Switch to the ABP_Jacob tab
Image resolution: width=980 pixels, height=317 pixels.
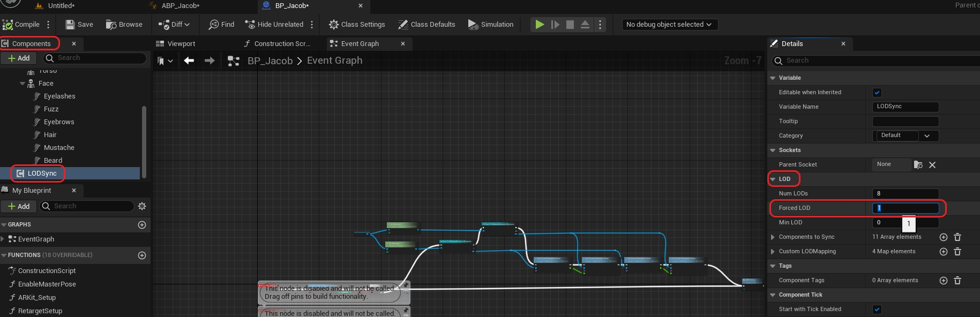point(180,6)
